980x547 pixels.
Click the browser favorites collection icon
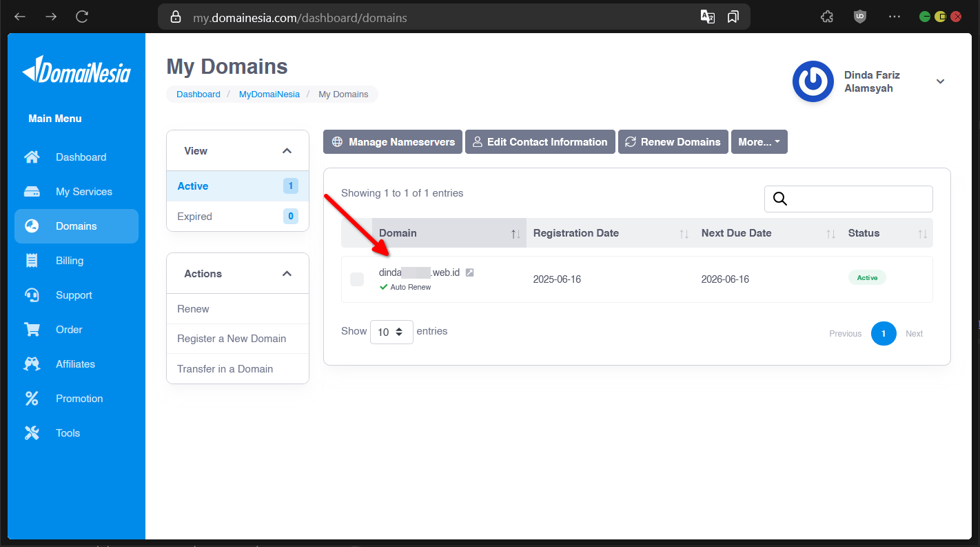(733, 17)
